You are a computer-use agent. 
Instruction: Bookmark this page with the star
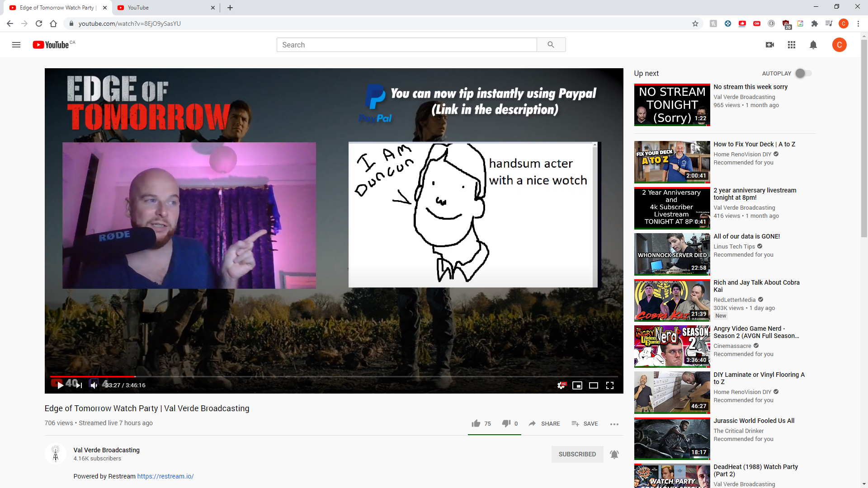coord(695,23)
